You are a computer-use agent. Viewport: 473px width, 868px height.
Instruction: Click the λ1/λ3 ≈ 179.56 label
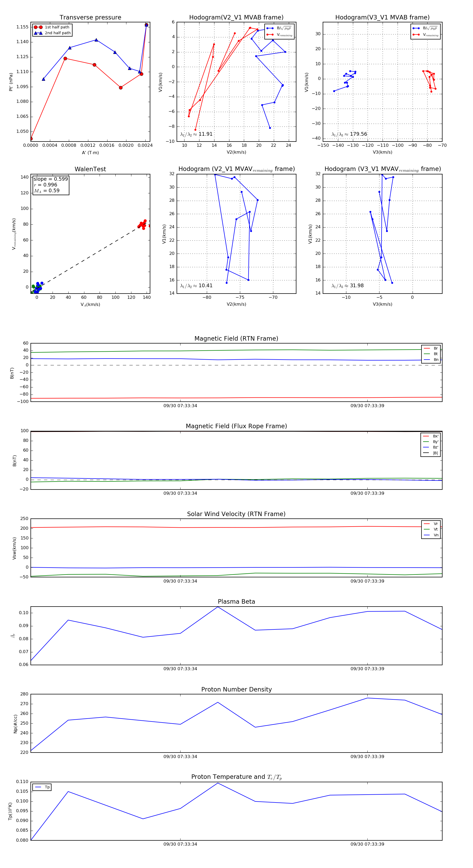tap(349, 134)
